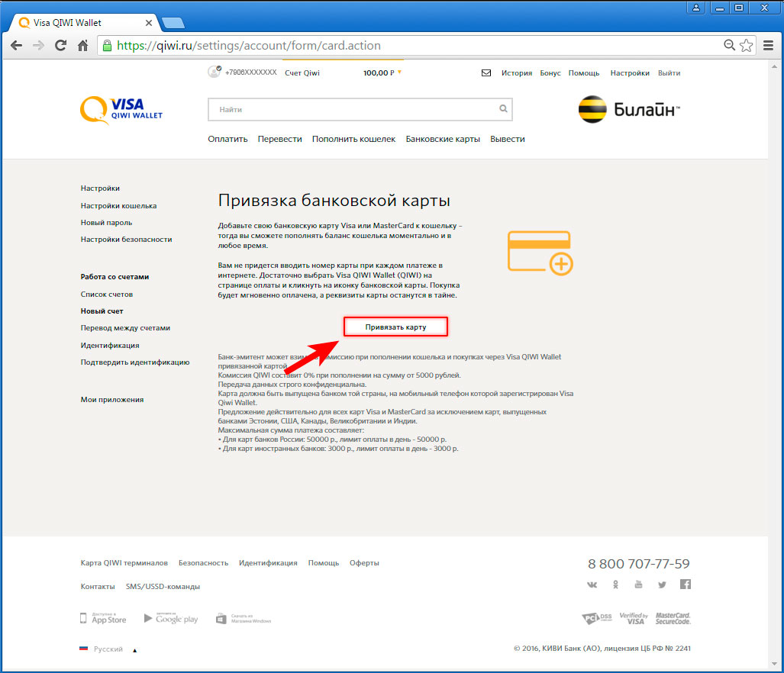Click the messages envelope icon
The height and width of the screenshot is (673, 784).
tap(486, 73)
